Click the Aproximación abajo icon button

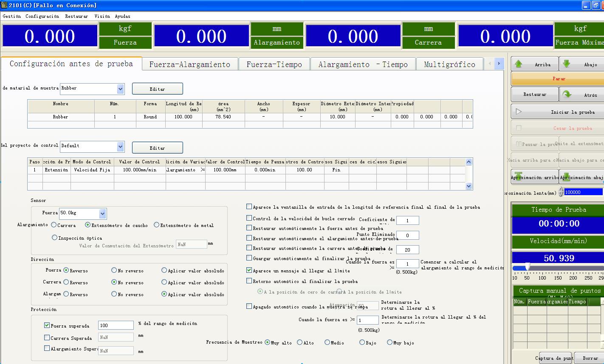[x=581, y=177]
